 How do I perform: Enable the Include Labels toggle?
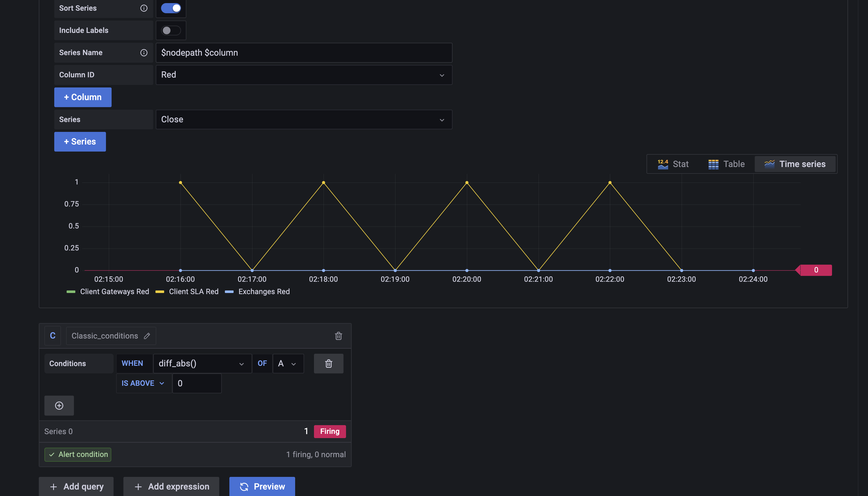pos(171,31)
